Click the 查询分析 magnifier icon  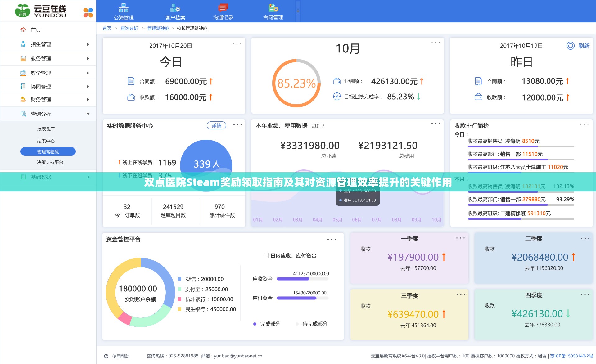[x=23, y=114]
